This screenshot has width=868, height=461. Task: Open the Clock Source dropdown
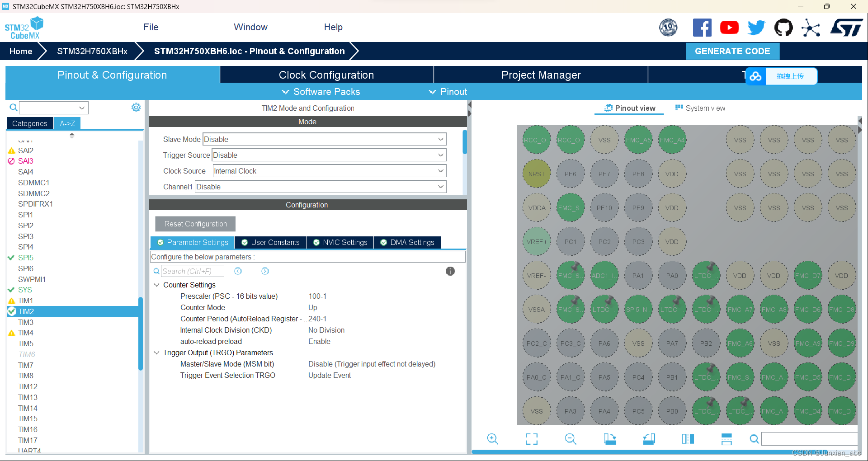click(x=330, y=171)
